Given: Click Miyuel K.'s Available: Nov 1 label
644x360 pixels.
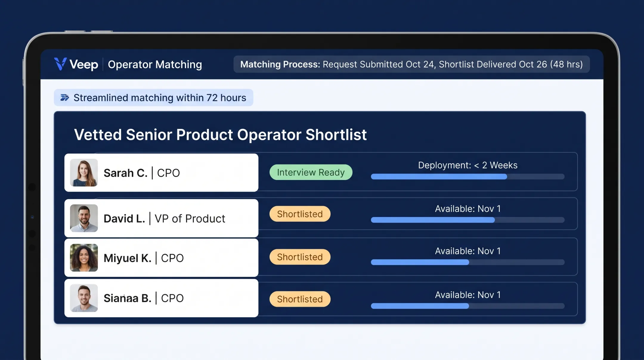Looking at the screenshot, I should 467,251.
